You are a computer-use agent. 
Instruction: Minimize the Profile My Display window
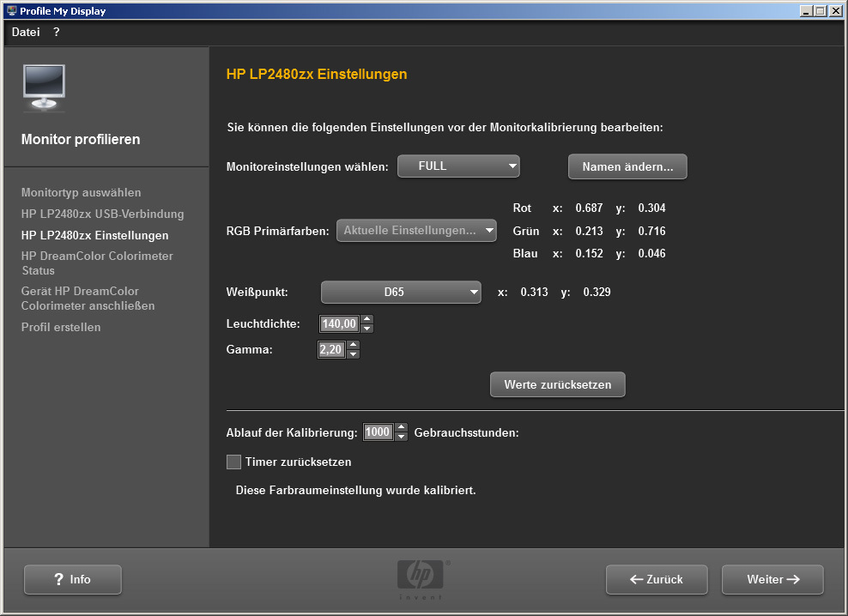point(806,11)
